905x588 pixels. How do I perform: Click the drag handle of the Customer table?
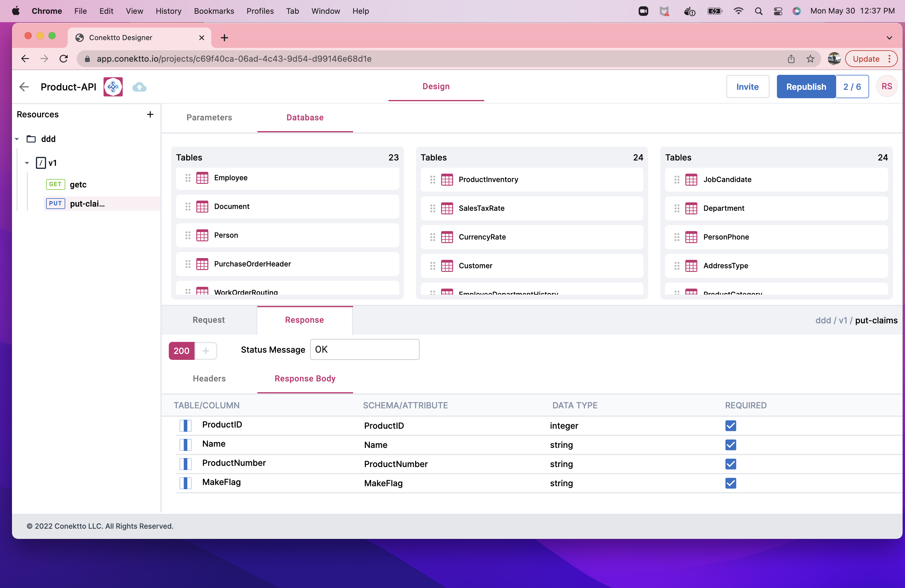pyautogui.click(x=432, y=266)
